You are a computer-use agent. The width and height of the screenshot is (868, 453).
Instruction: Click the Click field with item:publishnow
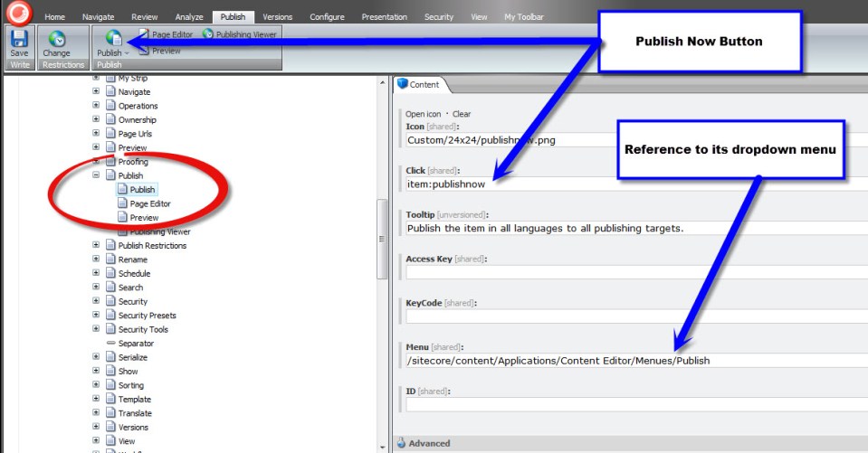tap(636, 184)
